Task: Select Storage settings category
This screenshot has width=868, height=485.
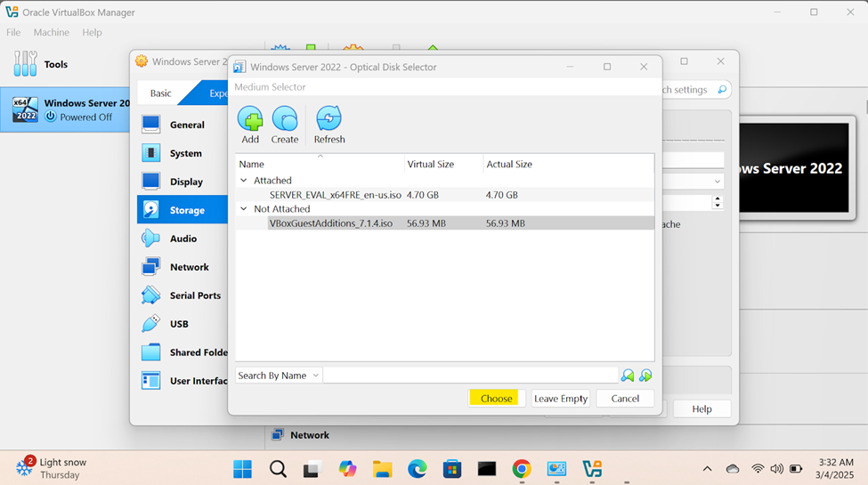Action: pos(183,210)
